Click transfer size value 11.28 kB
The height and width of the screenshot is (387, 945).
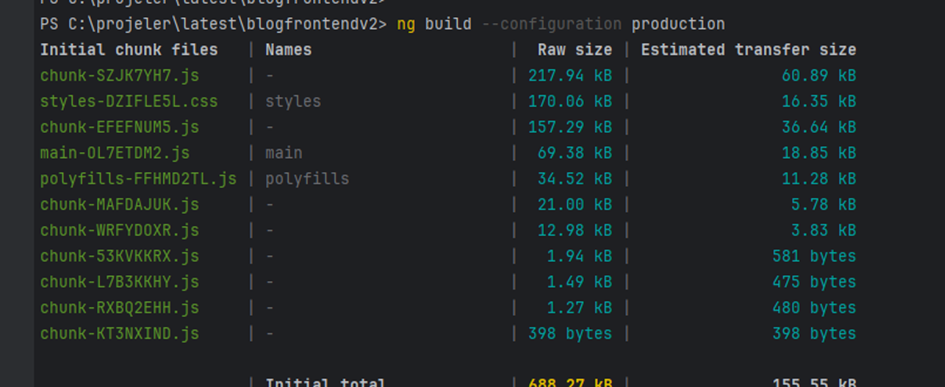[x=819, y=179]
